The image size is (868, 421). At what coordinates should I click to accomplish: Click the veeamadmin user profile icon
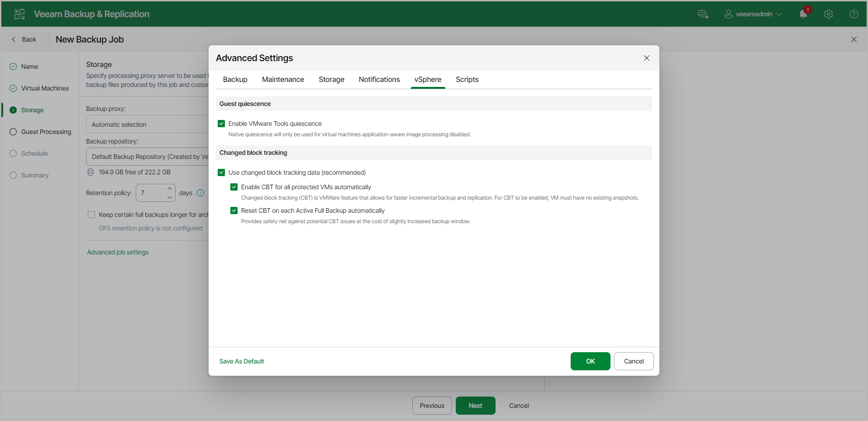pos(728,14)
